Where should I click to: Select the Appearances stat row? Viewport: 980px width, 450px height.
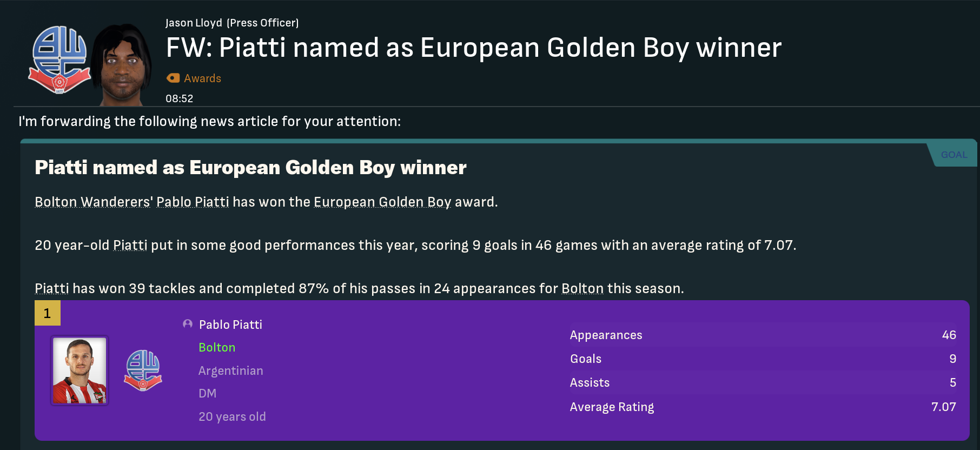[763, 335]
